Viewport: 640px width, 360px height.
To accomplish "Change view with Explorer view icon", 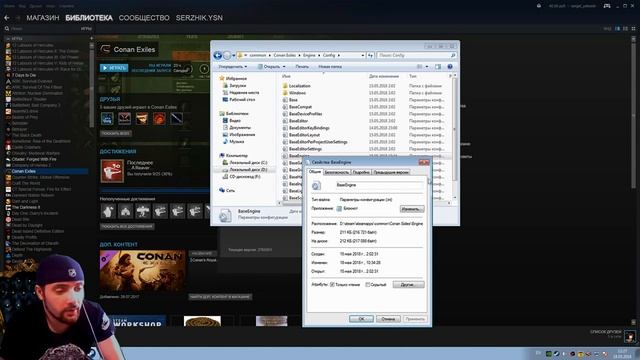I will coord(420,67).
